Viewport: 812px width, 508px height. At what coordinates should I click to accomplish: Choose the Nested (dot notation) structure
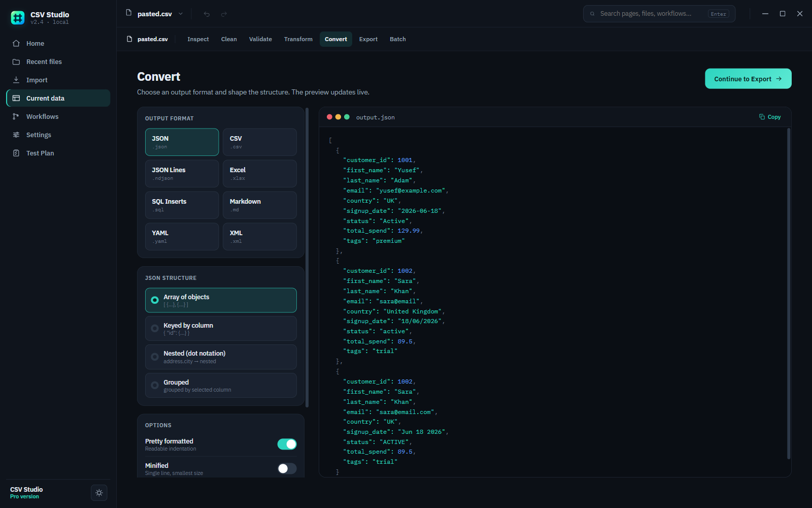coord(221,357)
